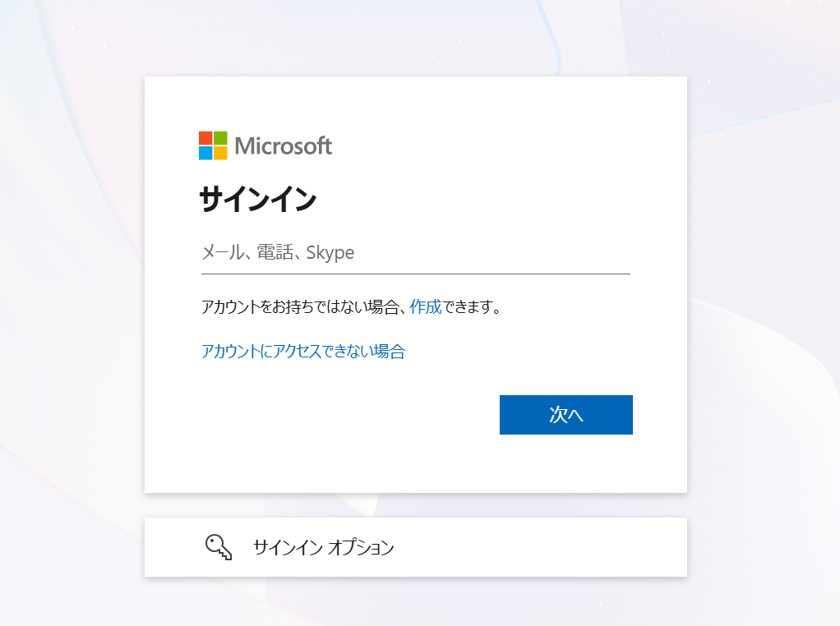This screenshot has height=626, width=840.
Task: Open アカウントにアクセスできない場合 link
Action: [x=303, y=352]
